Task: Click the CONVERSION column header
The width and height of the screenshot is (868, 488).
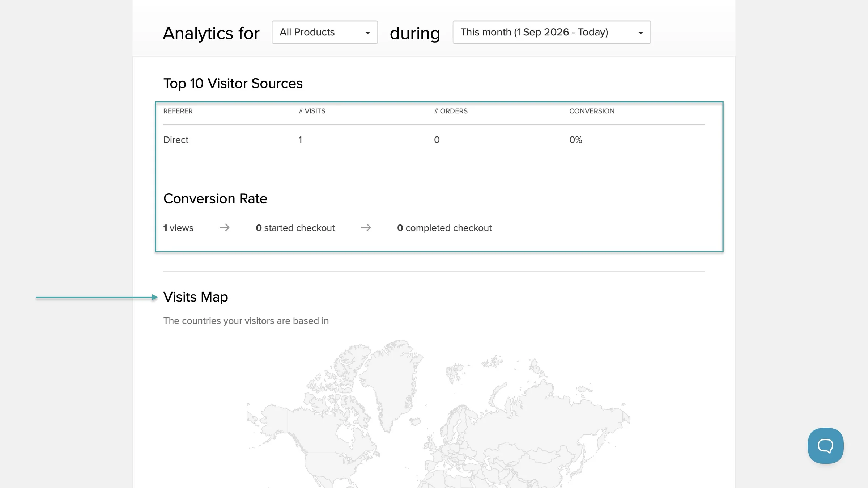Action: (x=592, y=111)
